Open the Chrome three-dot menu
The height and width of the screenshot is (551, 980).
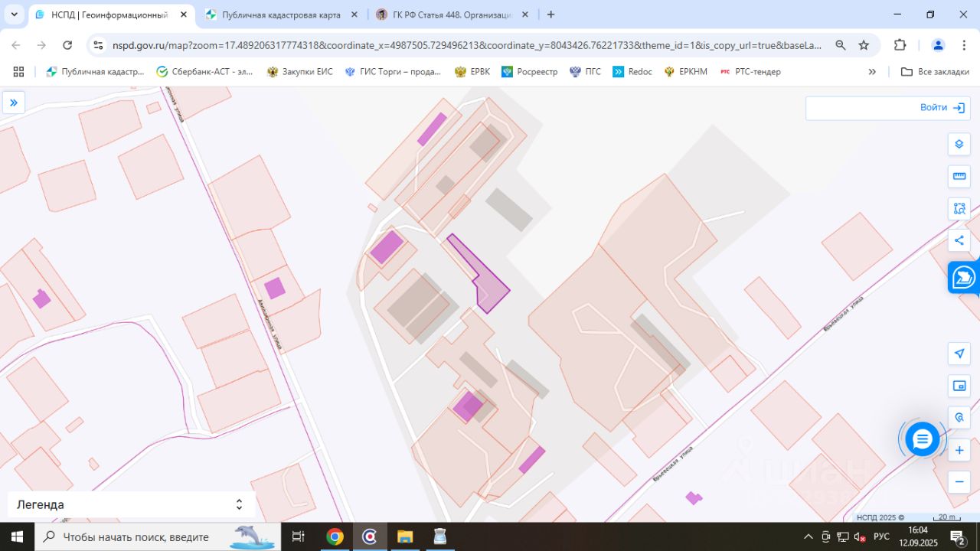pos(965,45)
